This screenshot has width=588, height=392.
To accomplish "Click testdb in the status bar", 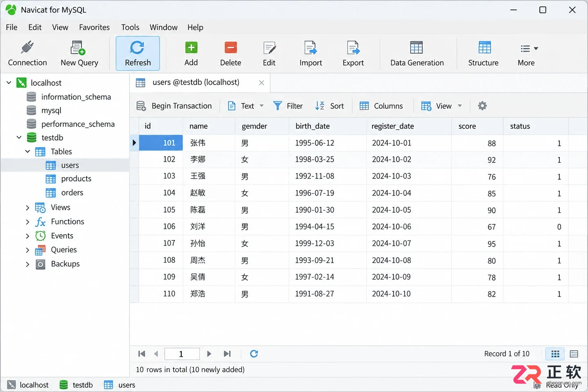I will [76, 385].
